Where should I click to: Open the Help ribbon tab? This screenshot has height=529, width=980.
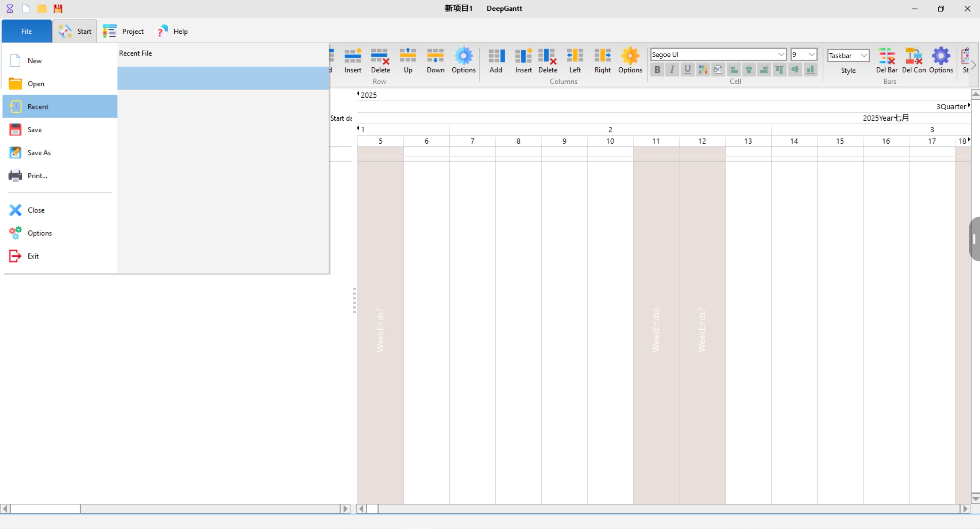coord(172,31)
